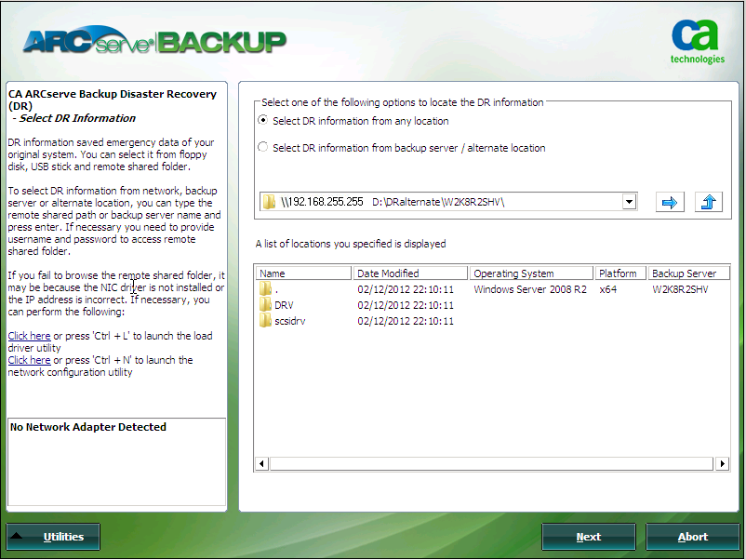Click the list's right scroll arrow
This screenshot has height=560, width=746.
point(722,463)
